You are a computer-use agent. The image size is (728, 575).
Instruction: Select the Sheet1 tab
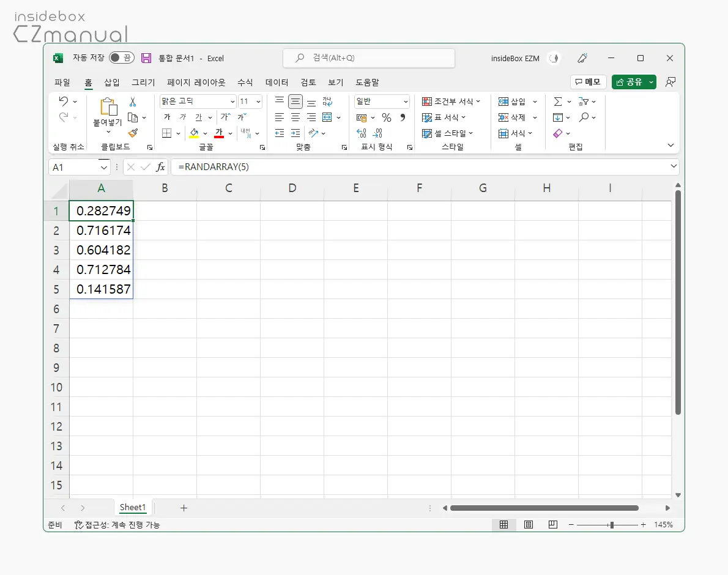tap(133, 508)
